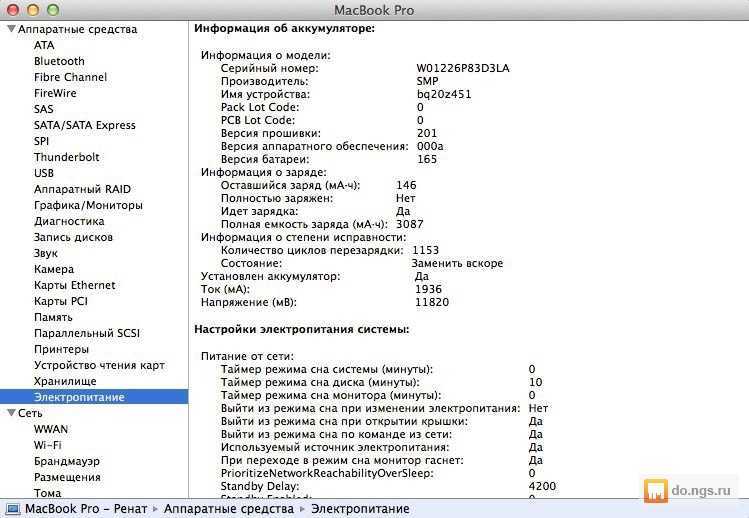
Task: Click the disk sleep timer value 10
Action: [535, 382]
